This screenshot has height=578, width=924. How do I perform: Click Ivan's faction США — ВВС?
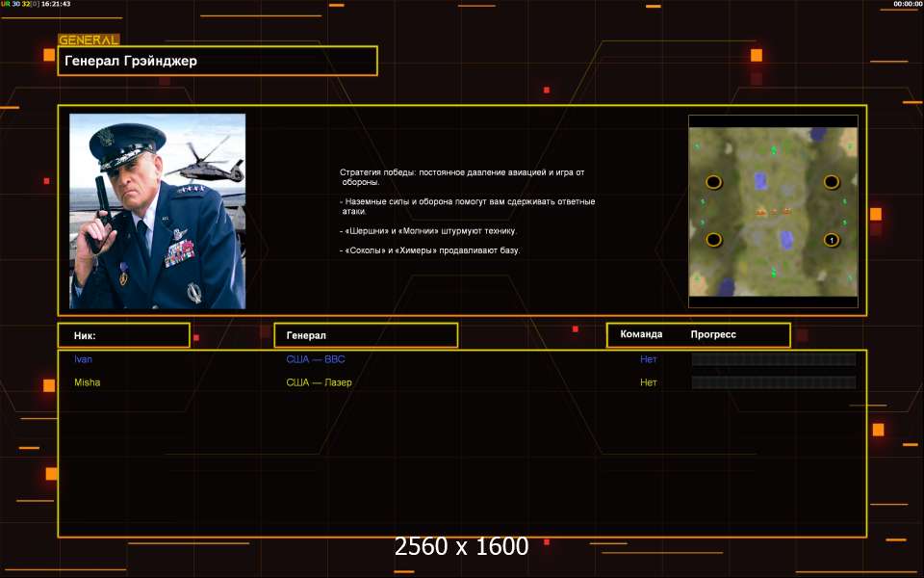315,359
